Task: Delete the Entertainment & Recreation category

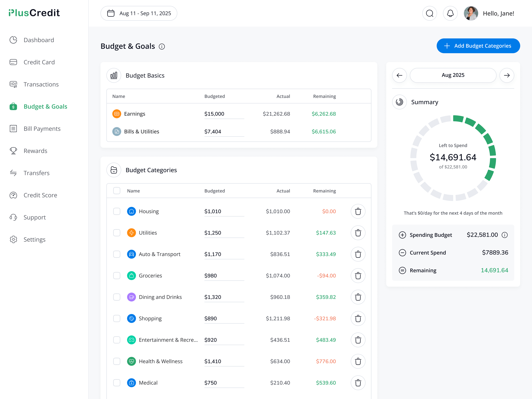Action: [358, 340]
